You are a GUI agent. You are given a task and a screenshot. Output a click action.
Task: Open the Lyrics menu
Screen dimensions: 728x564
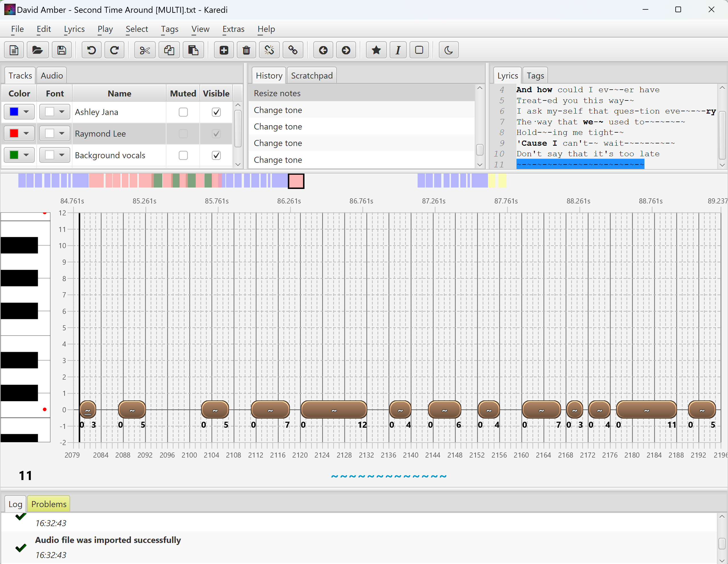(x=74, y=29)
